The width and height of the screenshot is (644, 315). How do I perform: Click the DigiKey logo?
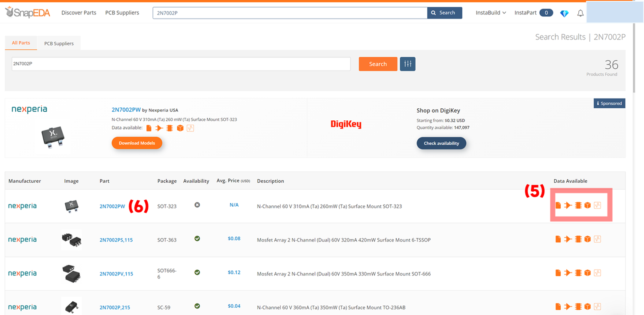tap(346, 125)
